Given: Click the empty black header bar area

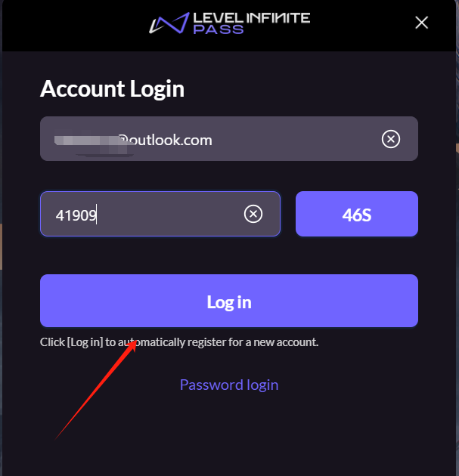Looking at the screenshot, I should coord(76,26).
